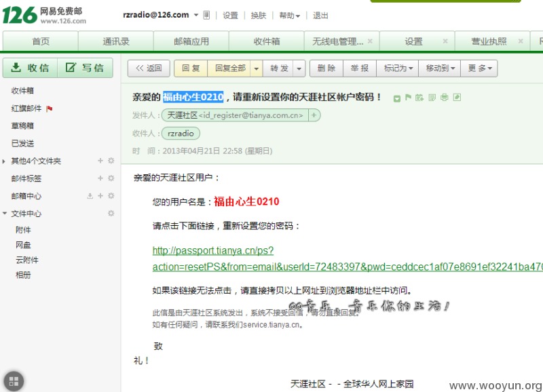
Task: Open the 收件箱 folder in sidebar
Action: pos(22,91)
